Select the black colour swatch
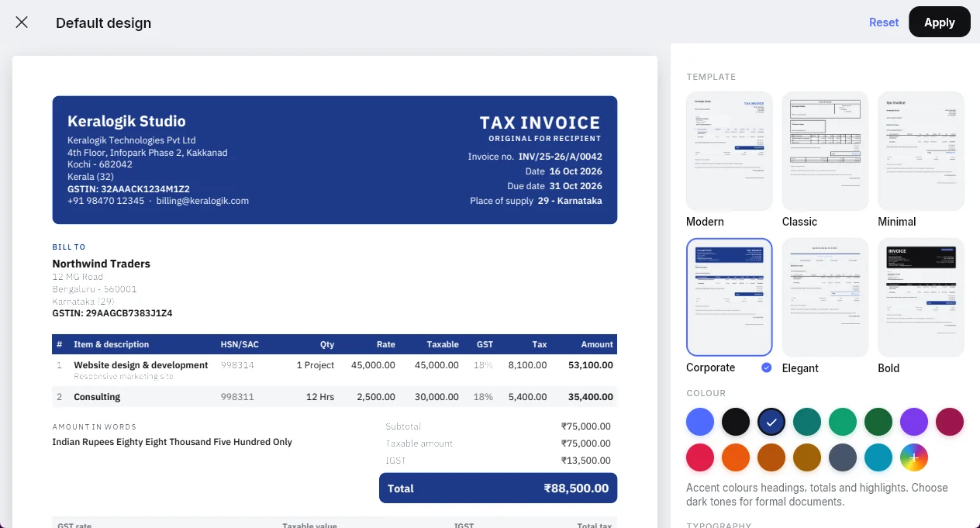The width and height of the screenshot is (980, 528). pos(736,422)
